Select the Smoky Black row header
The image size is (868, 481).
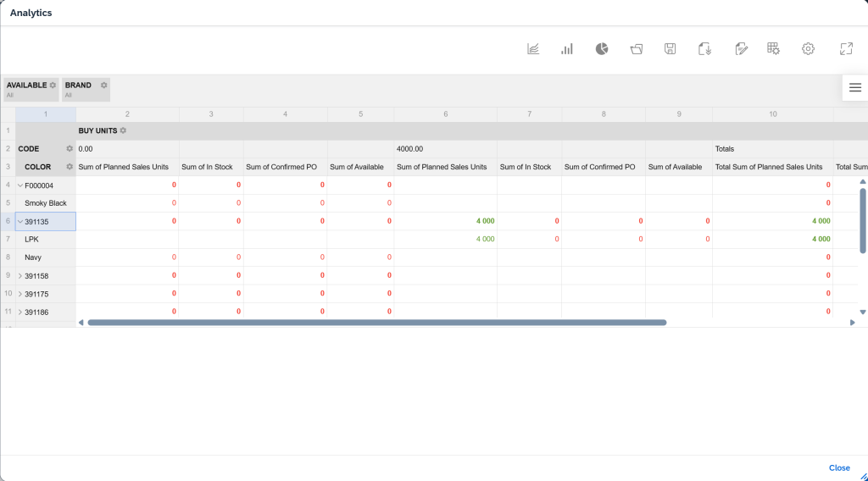(46, 203)
